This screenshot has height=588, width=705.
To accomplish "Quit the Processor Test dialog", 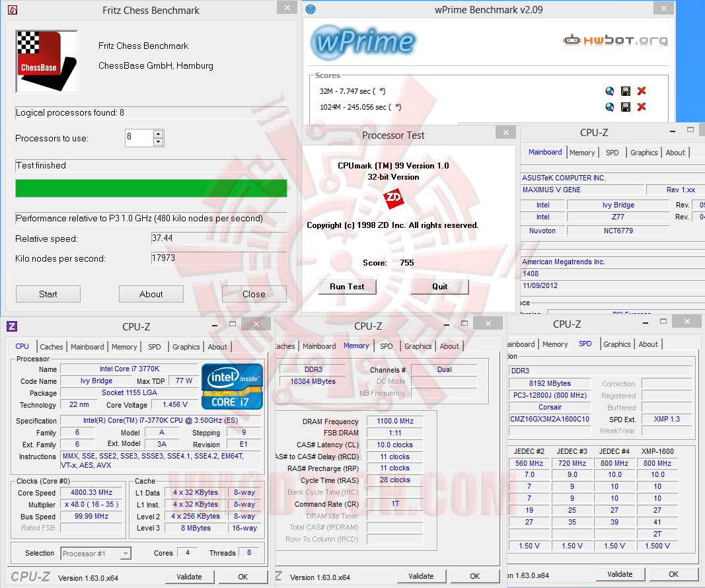I will tap(440, 287).
